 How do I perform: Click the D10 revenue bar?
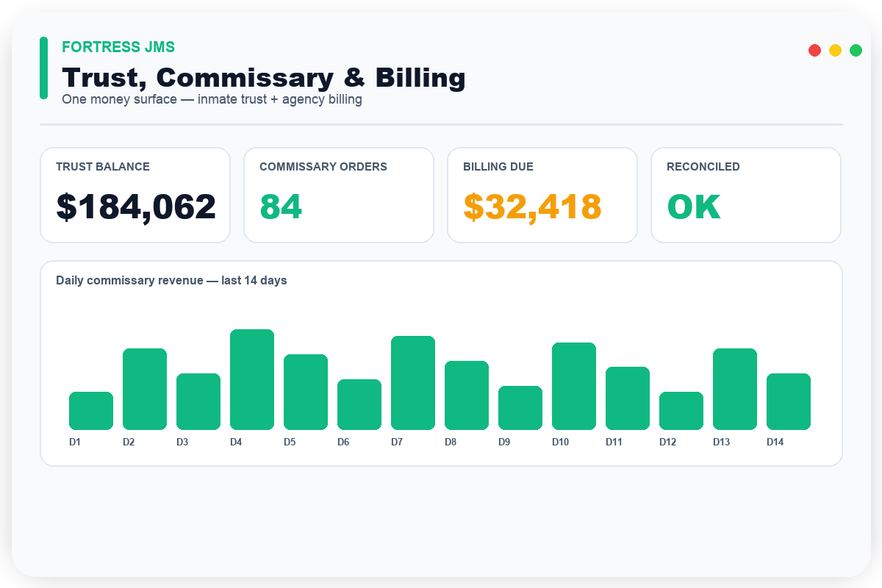(574, 387)
